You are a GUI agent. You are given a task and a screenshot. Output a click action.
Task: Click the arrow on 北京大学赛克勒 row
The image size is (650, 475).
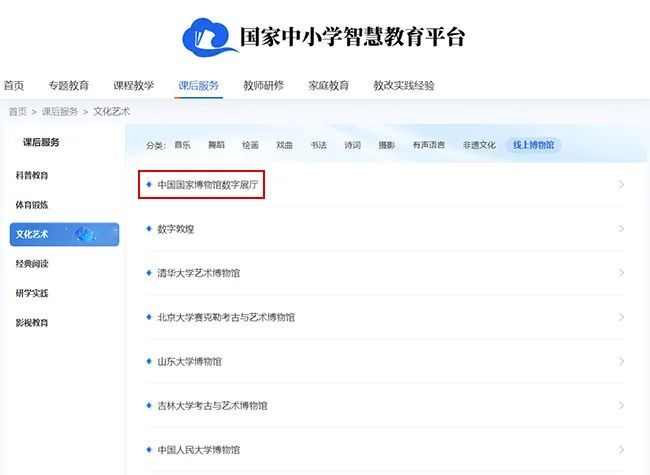coord(621,317)
